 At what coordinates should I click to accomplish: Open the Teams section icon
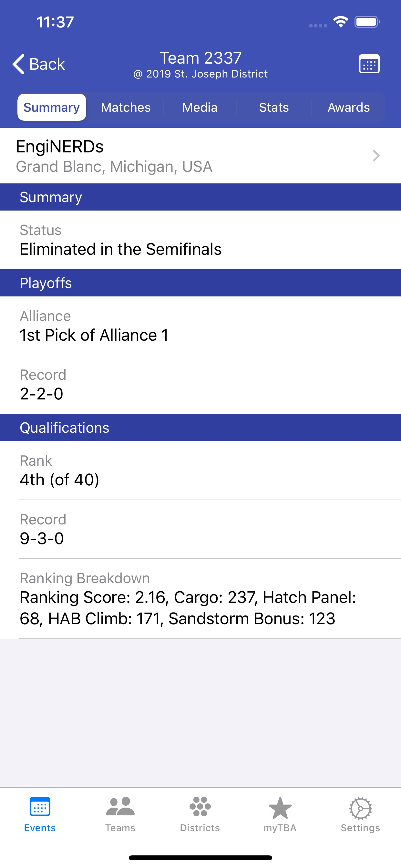coord(120,807)
